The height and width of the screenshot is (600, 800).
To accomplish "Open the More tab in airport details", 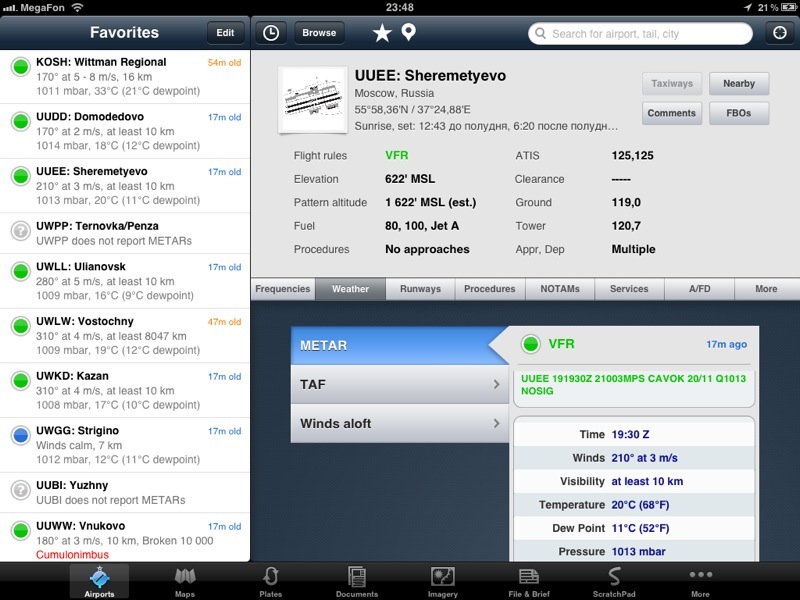I will coord(766,289).
